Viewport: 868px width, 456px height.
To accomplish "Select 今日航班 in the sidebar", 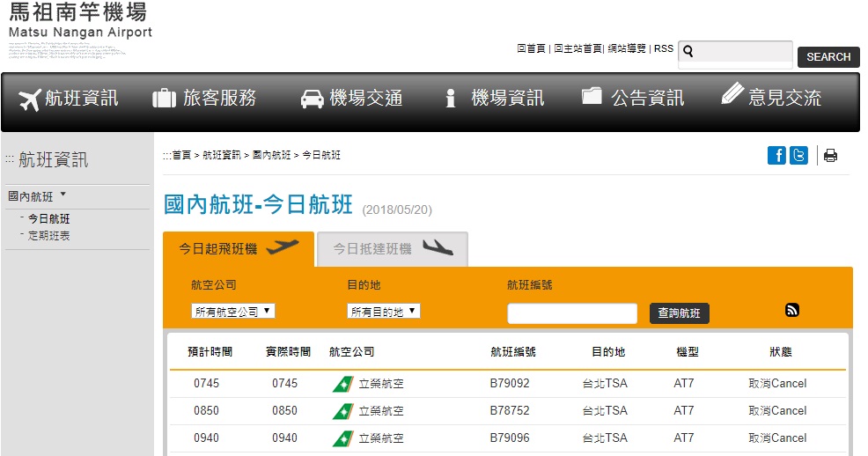I will 48,219.
